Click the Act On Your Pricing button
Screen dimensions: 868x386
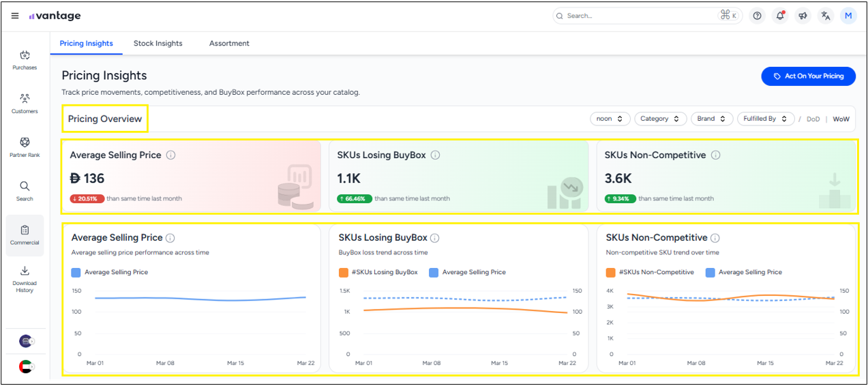click(x=808, y=76)
